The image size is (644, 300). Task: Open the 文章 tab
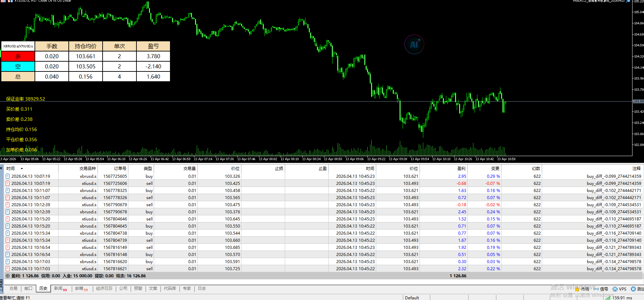click(x=153, y=288)
